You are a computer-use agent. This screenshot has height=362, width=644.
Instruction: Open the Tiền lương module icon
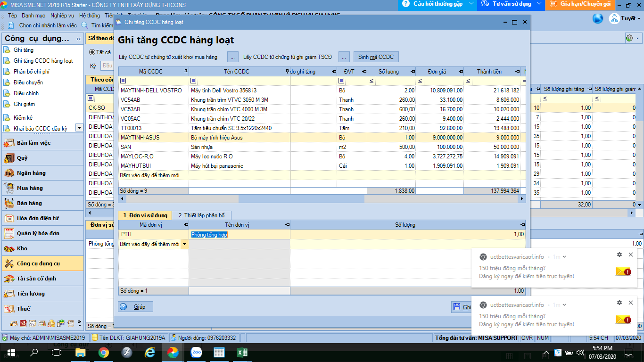click(9, 294)
